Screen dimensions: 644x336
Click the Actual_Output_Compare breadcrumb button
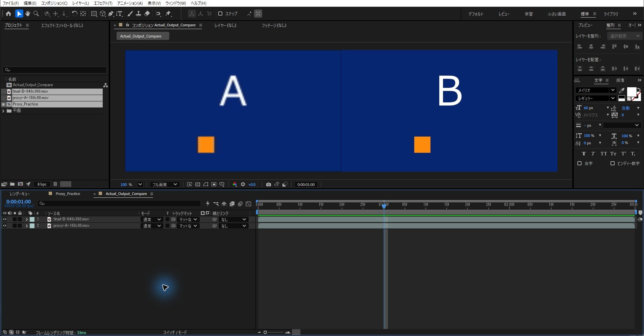pos(143,36)
